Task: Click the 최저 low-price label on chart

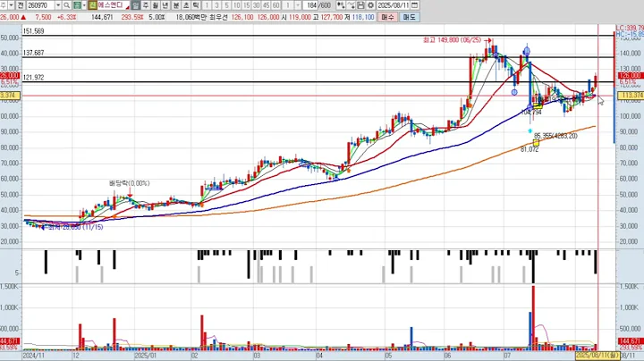Action: pos(76,227)
